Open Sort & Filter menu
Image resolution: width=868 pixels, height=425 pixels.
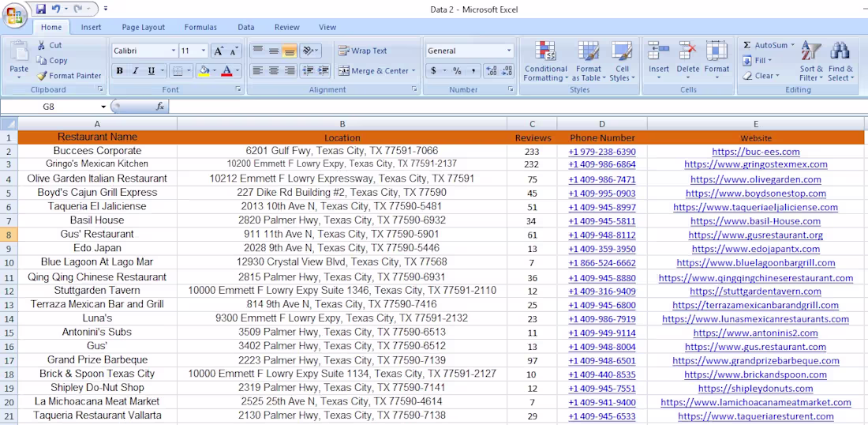point(811,61)
